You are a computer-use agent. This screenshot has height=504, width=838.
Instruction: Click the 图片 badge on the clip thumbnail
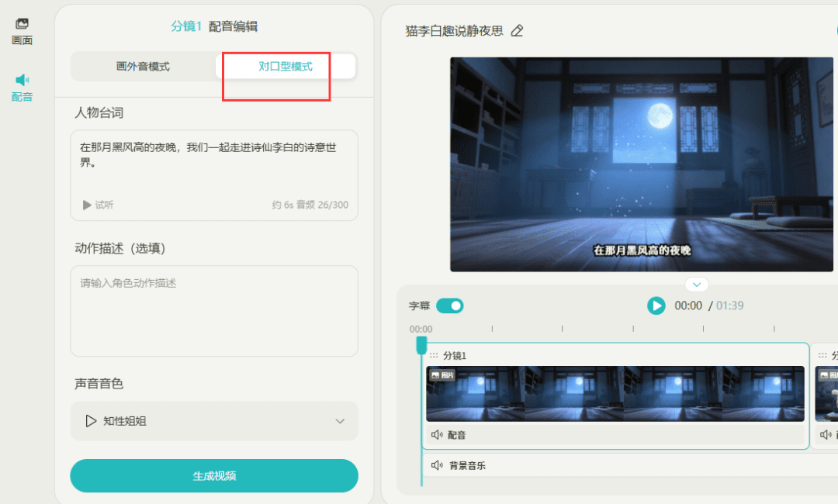(442, 375)
